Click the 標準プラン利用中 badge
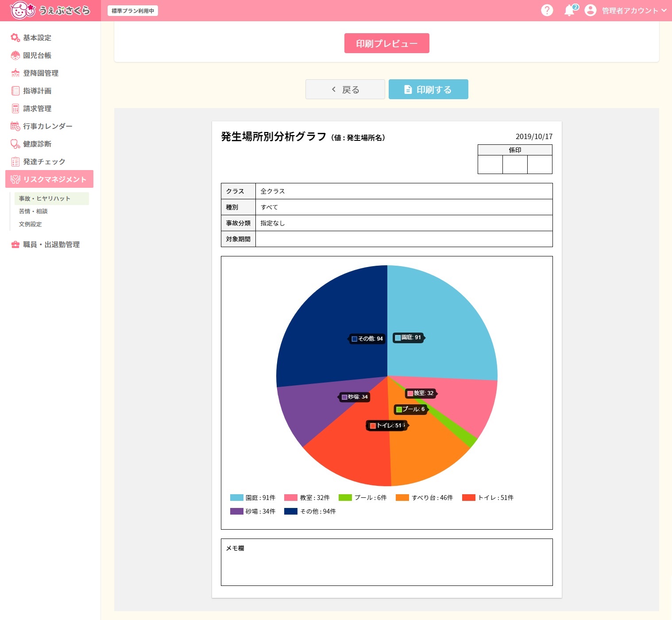 133,11
